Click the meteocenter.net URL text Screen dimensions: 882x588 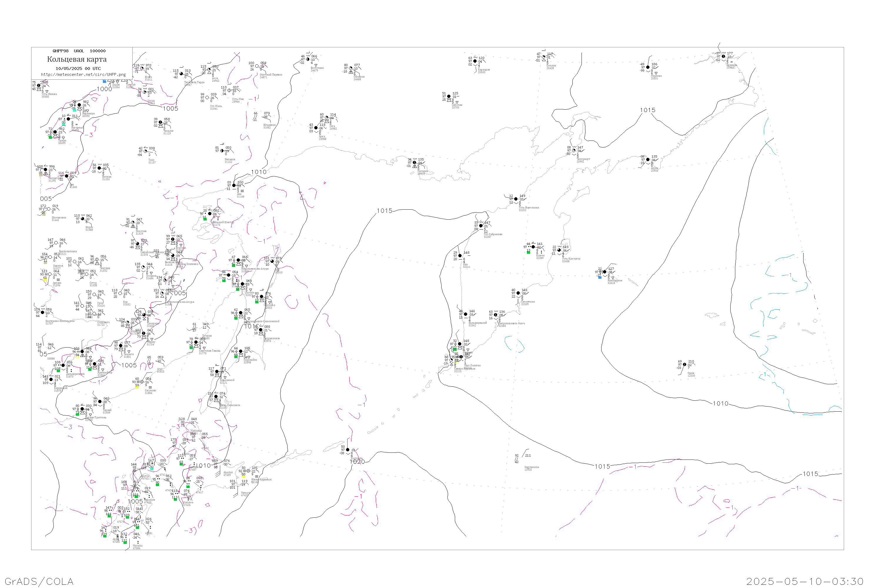pyautogui.click(x=83, y=75)
